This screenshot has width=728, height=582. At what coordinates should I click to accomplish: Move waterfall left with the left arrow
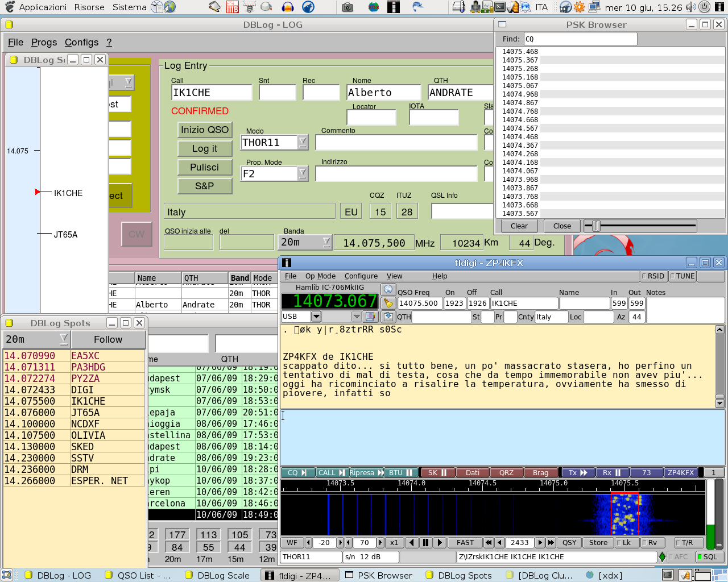coord(412,543)
